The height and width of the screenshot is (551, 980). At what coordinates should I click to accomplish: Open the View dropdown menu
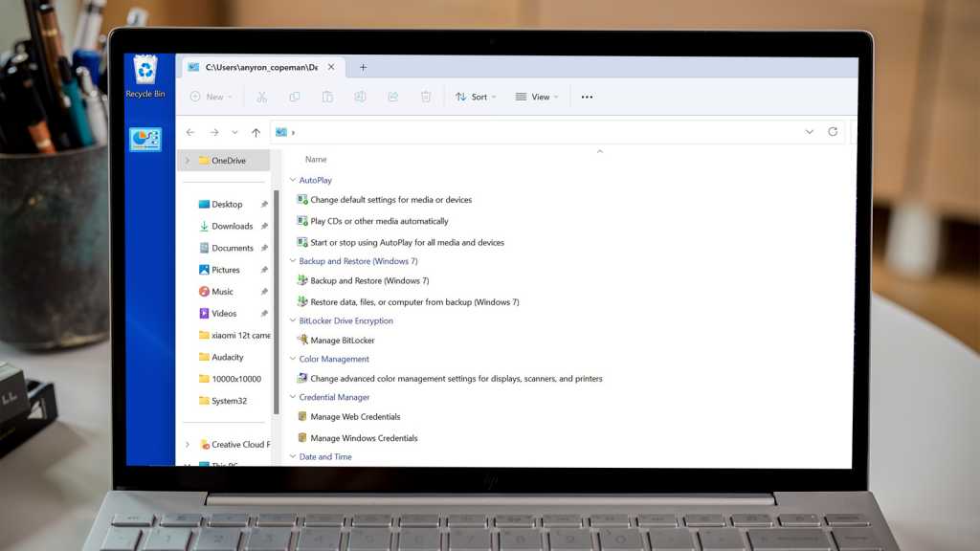pos(537,97)
